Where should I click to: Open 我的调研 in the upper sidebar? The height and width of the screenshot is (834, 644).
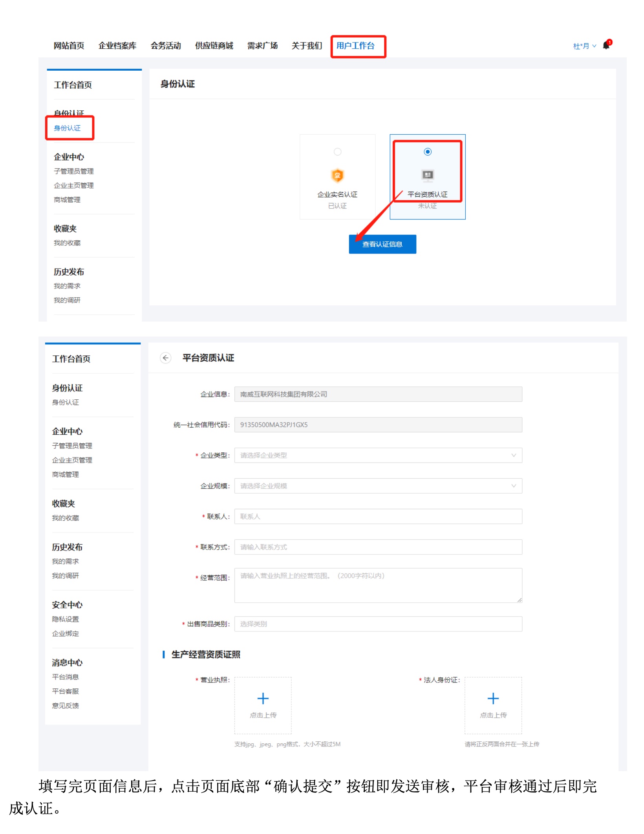(67, 300)
